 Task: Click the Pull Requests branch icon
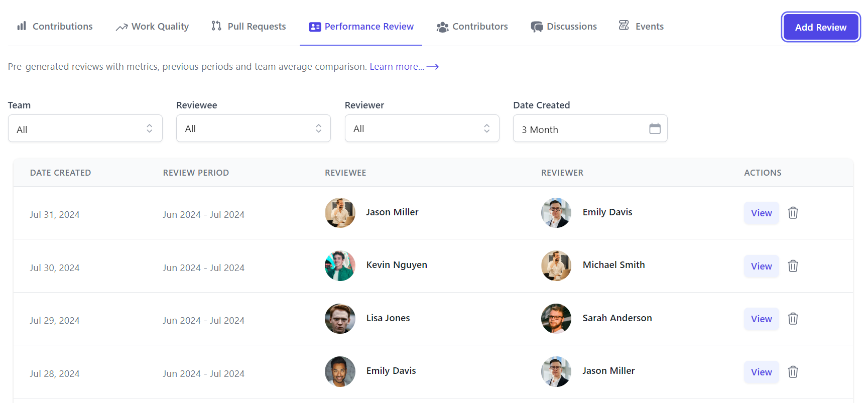point(216,26)
